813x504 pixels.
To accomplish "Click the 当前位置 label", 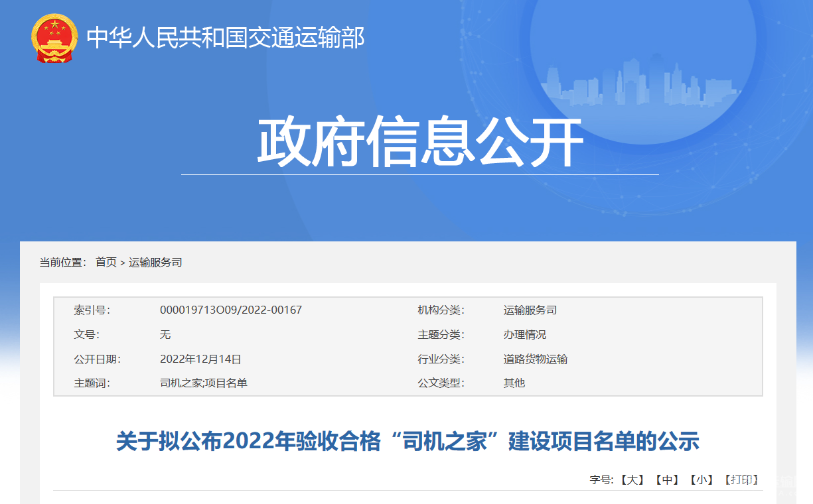I will pos(63,263).
